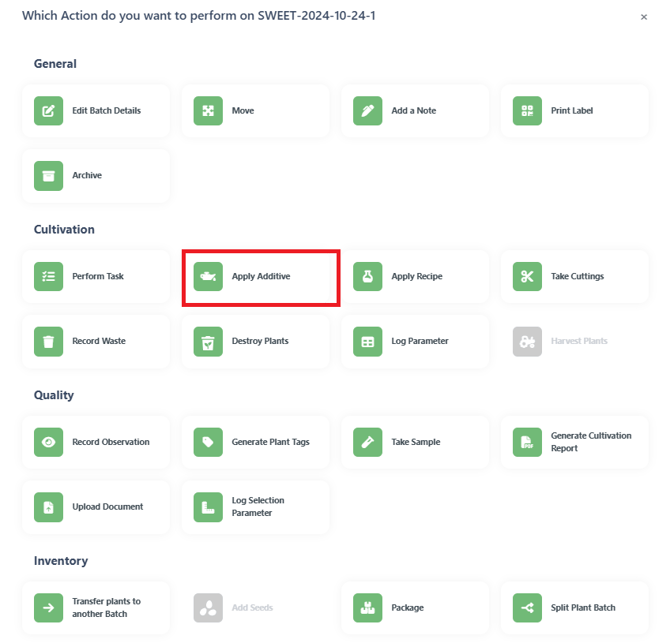Open the Perform Task action
Screen dimensions: 670x643
pos(96,276)
